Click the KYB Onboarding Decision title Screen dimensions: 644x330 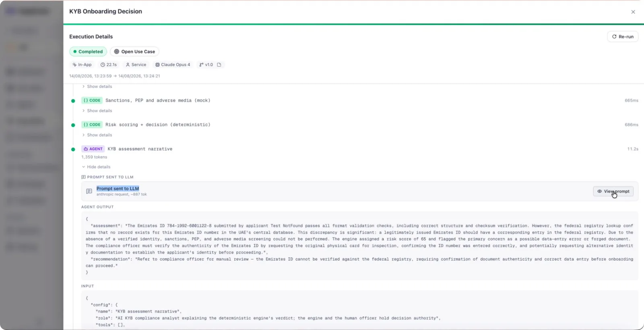(105, 11)
